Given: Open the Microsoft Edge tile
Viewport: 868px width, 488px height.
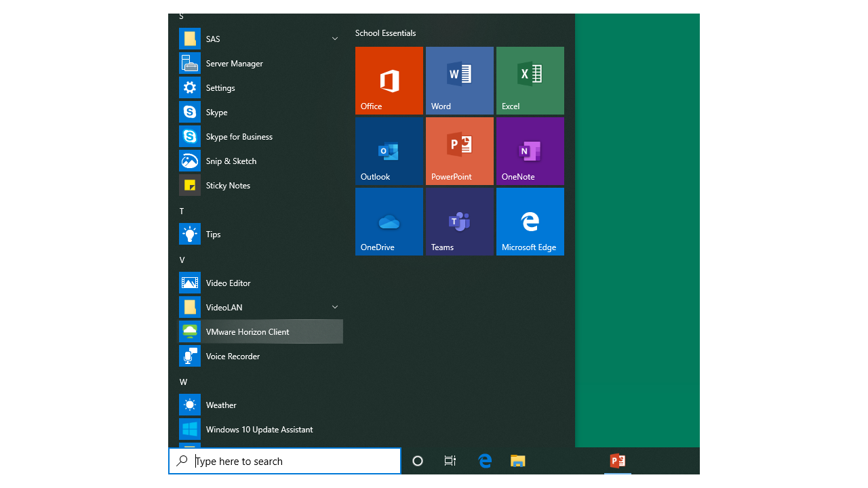Looking at the screenshot, I should click(530, 221).
